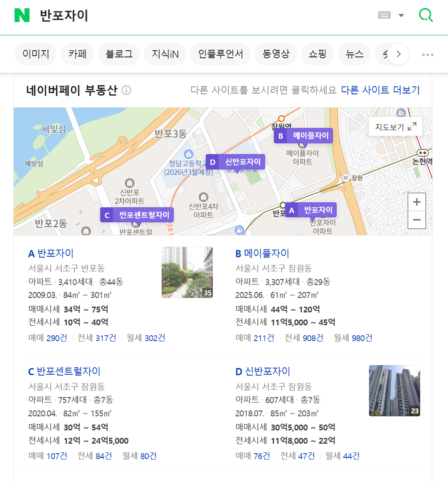Screen dimensions: 448x484
Task: Click the 지도보기 expand map button
Action: pos(396,127)
